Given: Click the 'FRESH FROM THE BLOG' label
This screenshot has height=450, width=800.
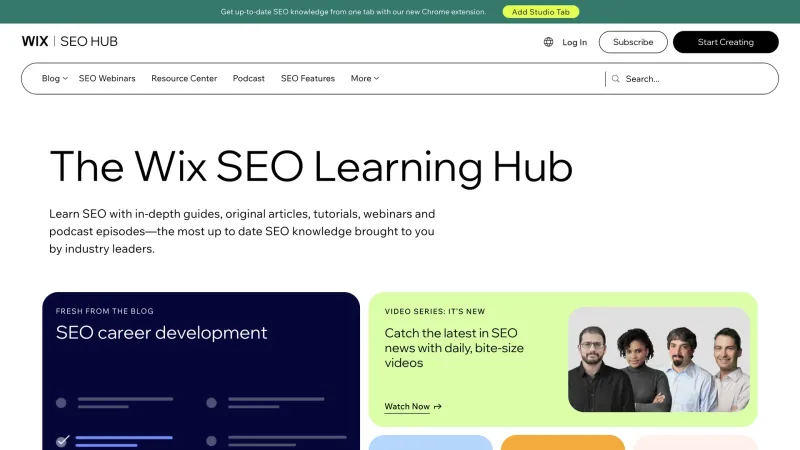Looking at the screenshot, I should 105,311.
